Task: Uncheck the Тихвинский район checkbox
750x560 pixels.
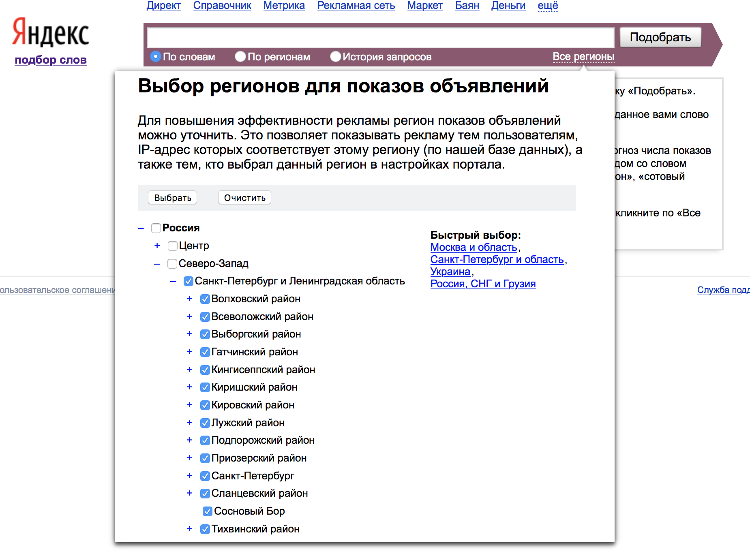Action: (205, 529)
